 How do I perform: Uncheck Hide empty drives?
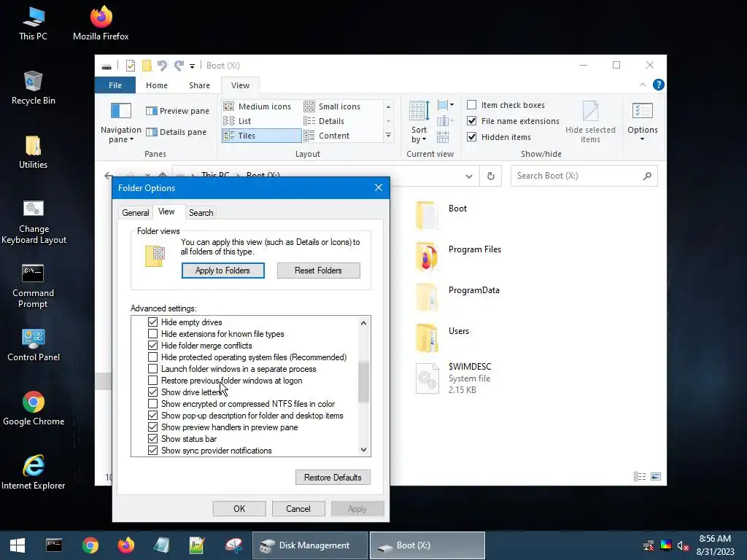[x=152, y=322]
